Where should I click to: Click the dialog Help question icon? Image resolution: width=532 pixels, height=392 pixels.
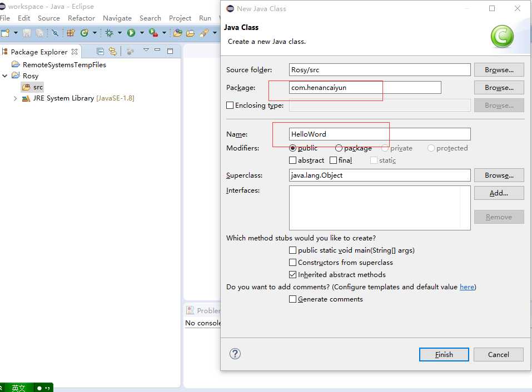tap(235, 354)
